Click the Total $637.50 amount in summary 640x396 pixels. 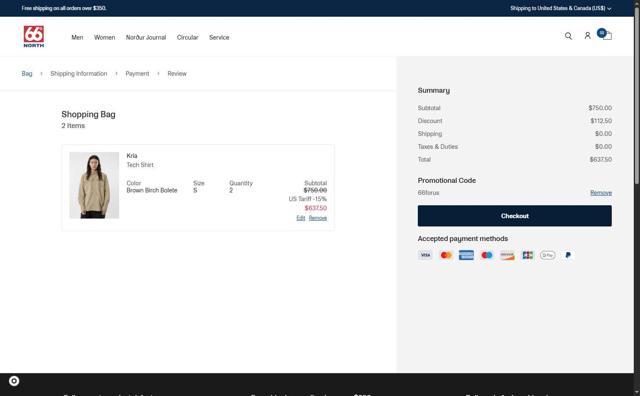tap(600, 159)
